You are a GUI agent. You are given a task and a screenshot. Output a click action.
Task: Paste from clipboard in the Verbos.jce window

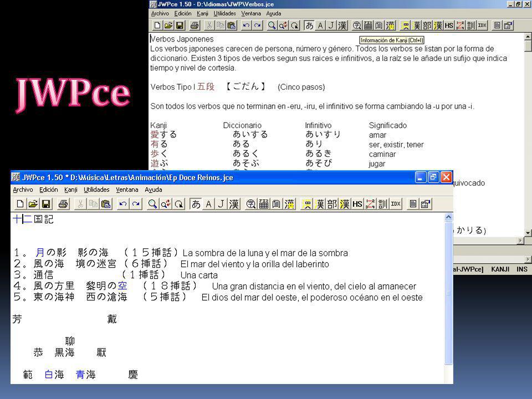tap(232, 25)
